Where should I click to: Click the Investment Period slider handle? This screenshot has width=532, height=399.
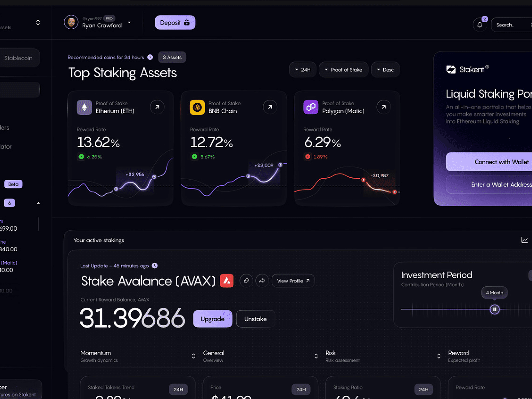click(494, 309)
